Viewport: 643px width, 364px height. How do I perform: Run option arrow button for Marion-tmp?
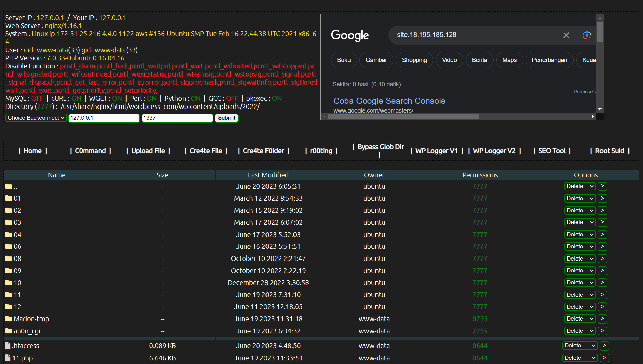coord(603,319)
